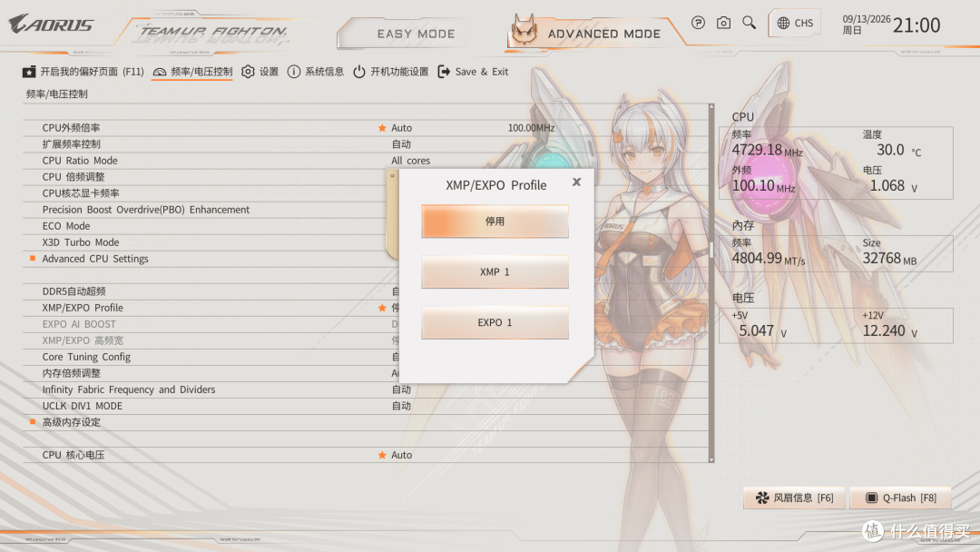The image size is (980, 552).
Task: Click the AORUS logo
Action: pos(51,25)
